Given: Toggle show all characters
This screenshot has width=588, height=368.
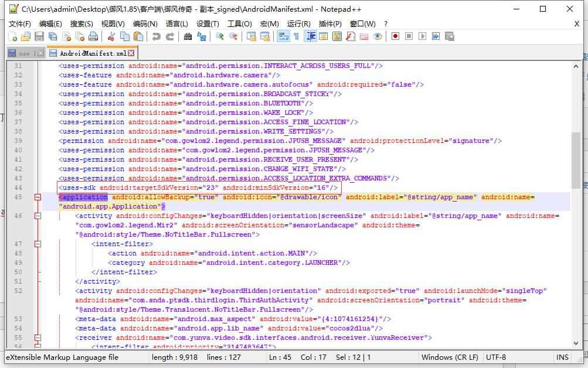Looking at the screenshot, I should tap(295, 36).
